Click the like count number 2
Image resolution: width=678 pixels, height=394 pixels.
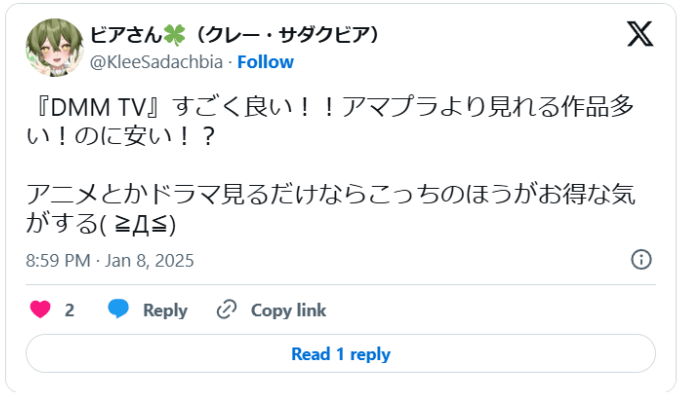tap(70, 311)
